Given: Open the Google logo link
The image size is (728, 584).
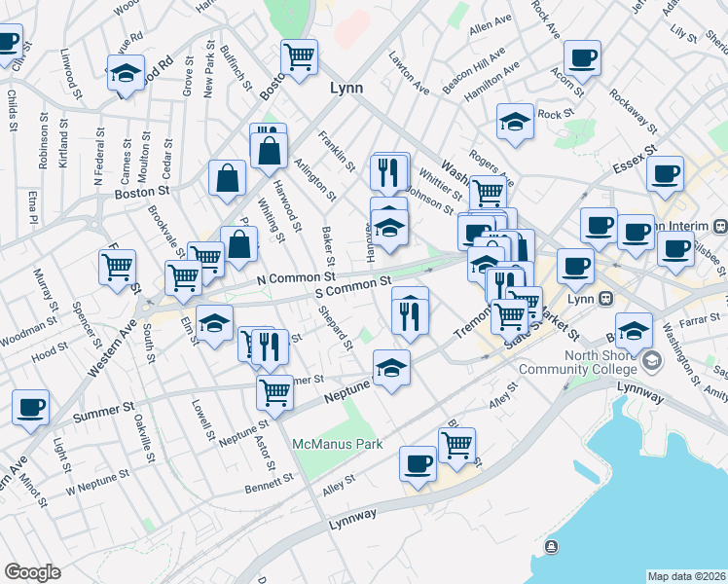Looking at the screenshot, I should tap(32, 572).
